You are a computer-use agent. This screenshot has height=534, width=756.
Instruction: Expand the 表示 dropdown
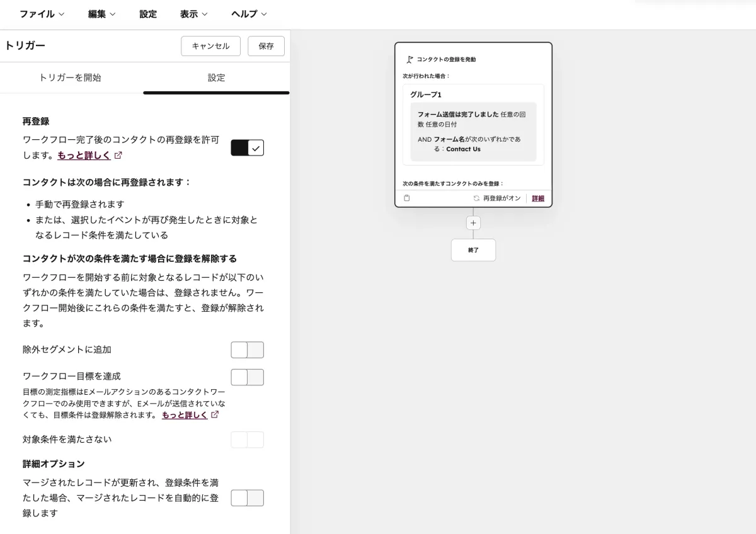pyautogui.click(x=193, y=14)
